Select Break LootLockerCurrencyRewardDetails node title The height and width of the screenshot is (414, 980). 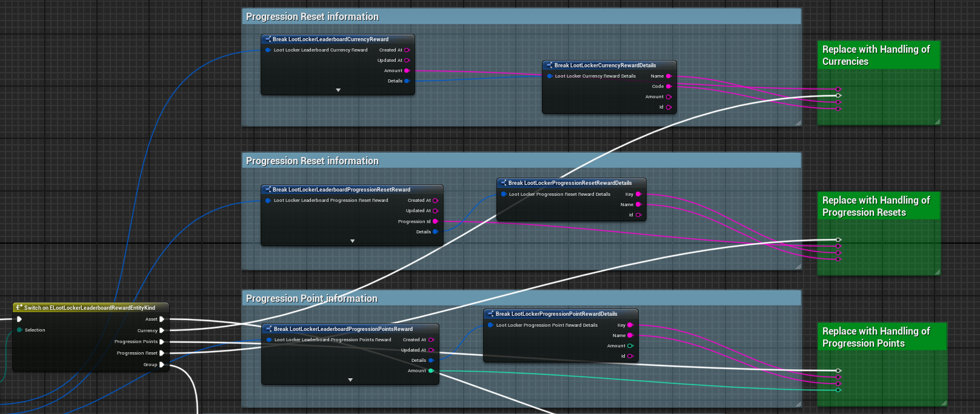(x=605, y=65)
